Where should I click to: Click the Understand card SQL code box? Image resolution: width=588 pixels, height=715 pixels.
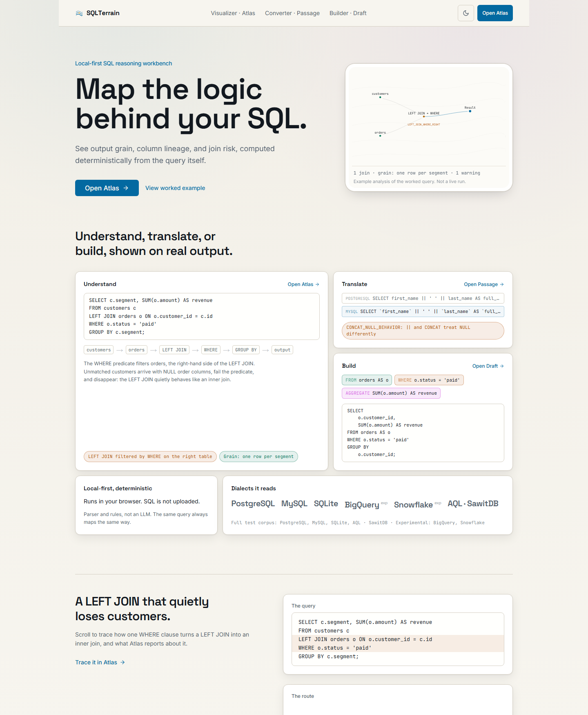point(202,316)
